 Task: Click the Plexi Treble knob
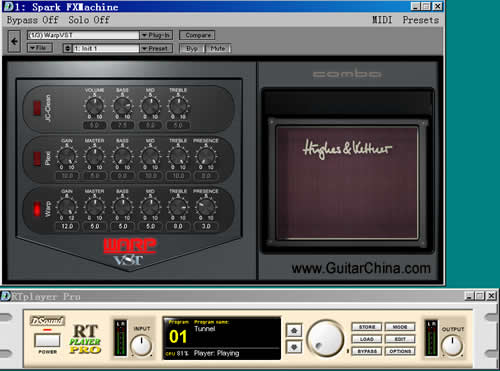pos(178,157)
